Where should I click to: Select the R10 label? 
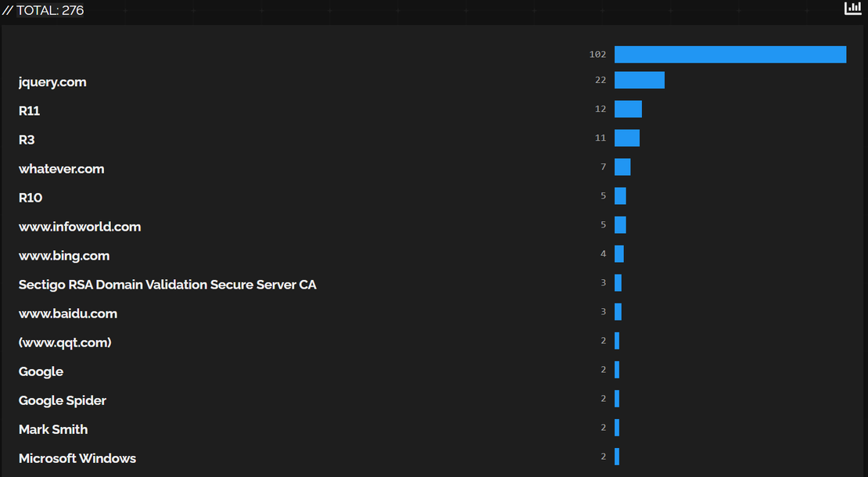[30, 197]
